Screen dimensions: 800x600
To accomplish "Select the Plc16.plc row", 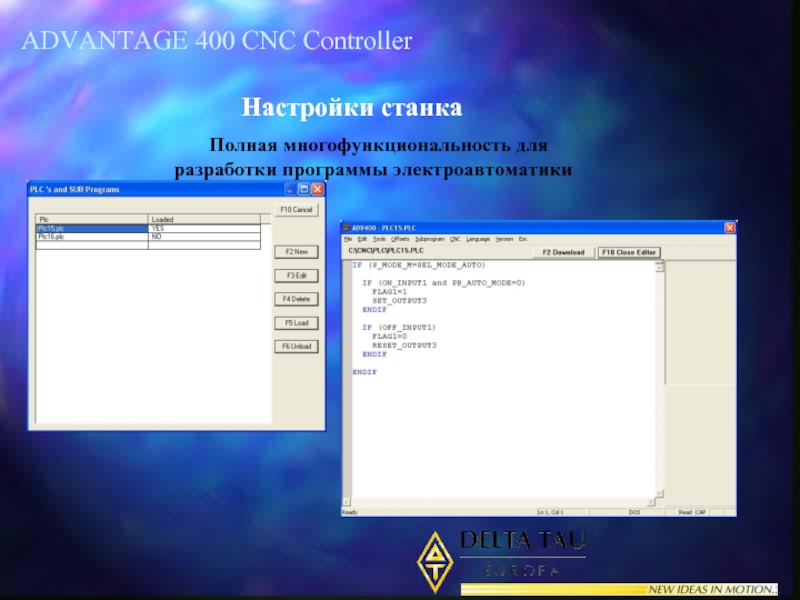I will 148,237.
